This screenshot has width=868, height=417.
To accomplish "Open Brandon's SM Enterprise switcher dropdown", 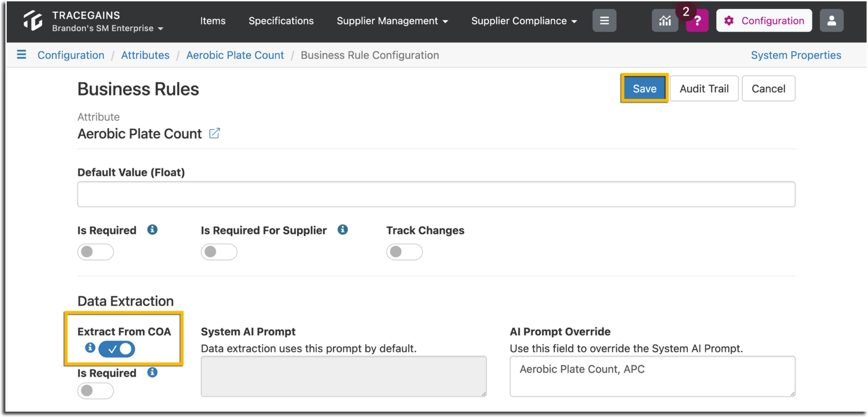I will [x=107, y=28].
